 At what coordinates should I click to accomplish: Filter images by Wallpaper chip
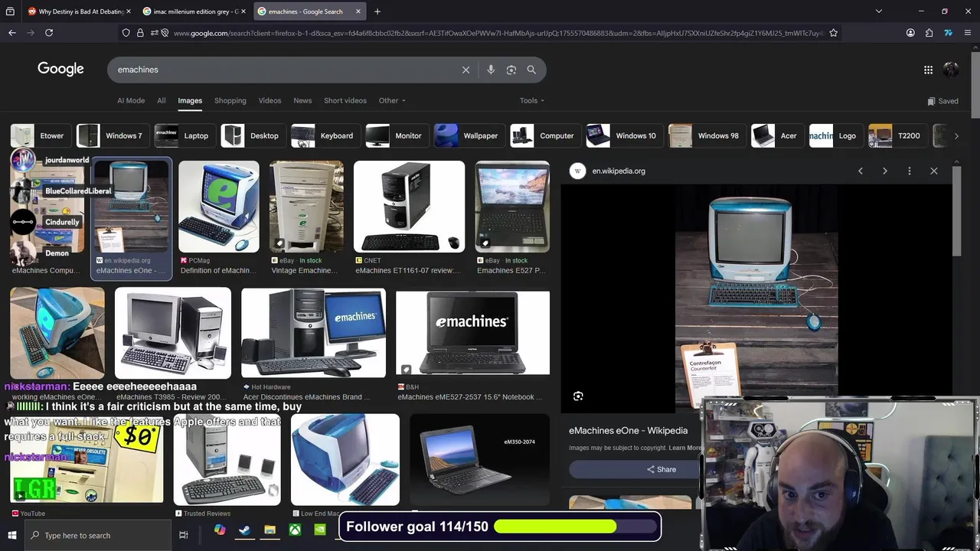468,135
